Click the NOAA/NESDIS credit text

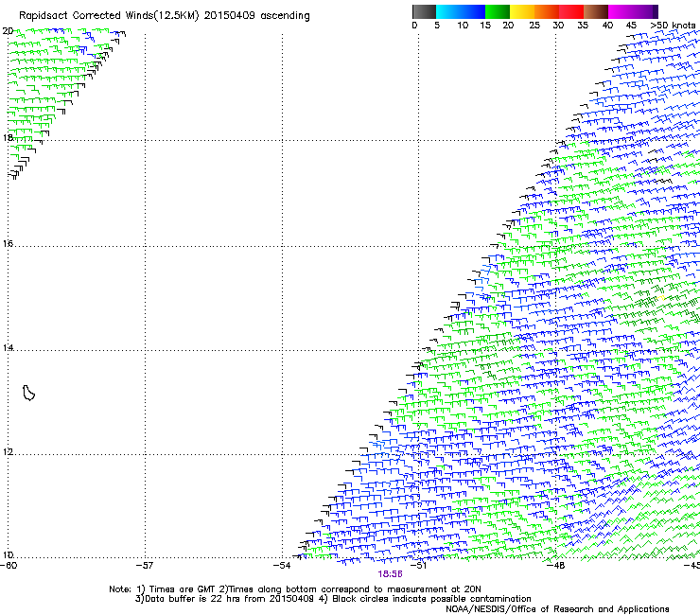(557, 609)
